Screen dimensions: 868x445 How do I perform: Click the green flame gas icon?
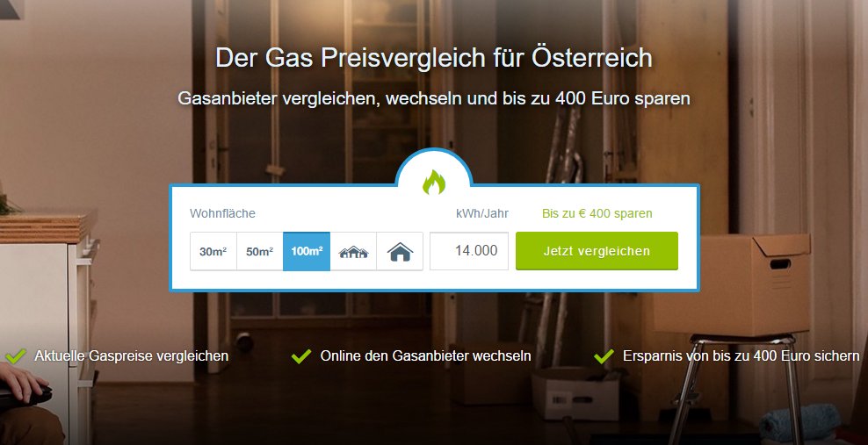pyautogui.click(x=434, y=182)
